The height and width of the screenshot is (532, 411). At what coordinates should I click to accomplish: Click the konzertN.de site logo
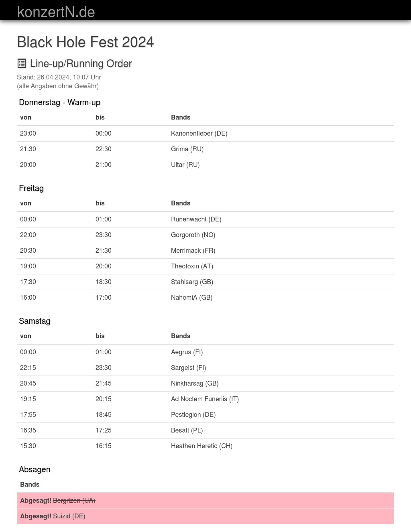click(56, 12)
